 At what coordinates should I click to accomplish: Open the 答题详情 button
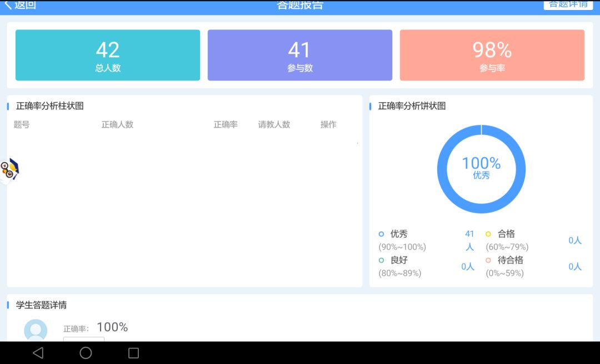(x=568, y=4)
